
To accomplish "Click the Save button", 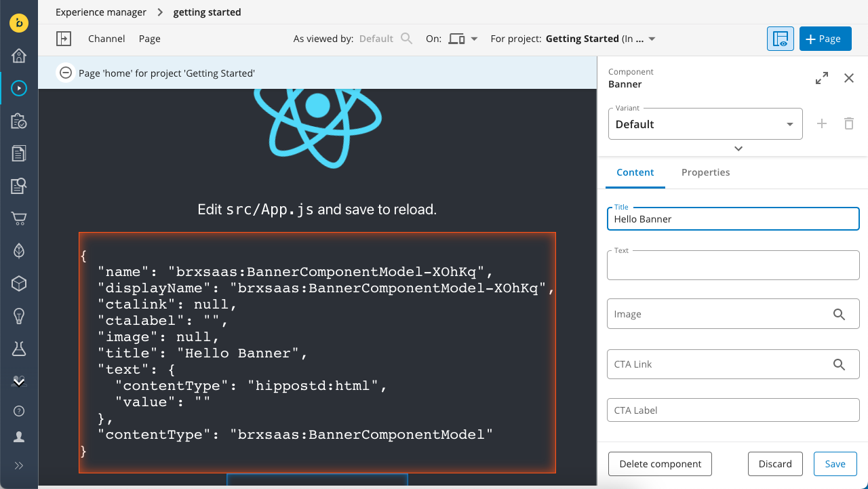I will coord(835,464).
